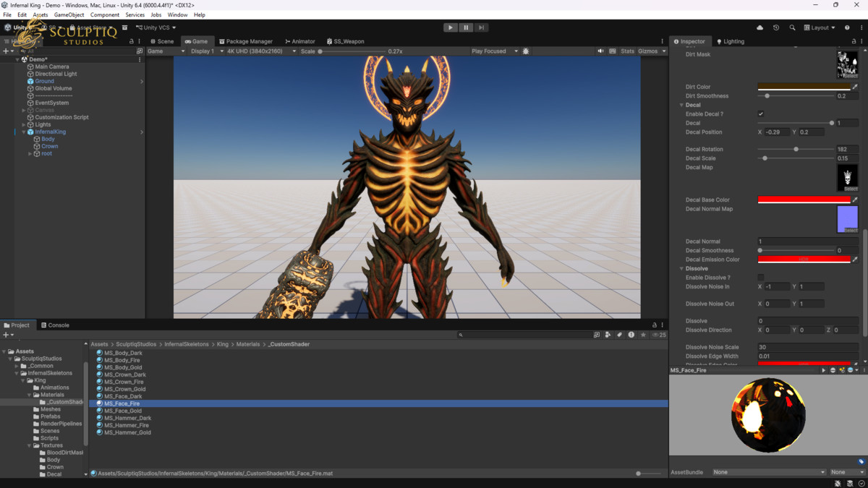Start Play mode with the Play button
Screen dimensions: 868x488
451,27
